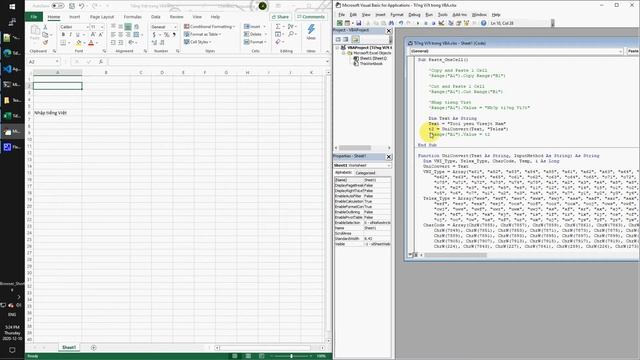
Task: Click the Windows Start button
Action: pyautogui.click(x=12, y=7)
